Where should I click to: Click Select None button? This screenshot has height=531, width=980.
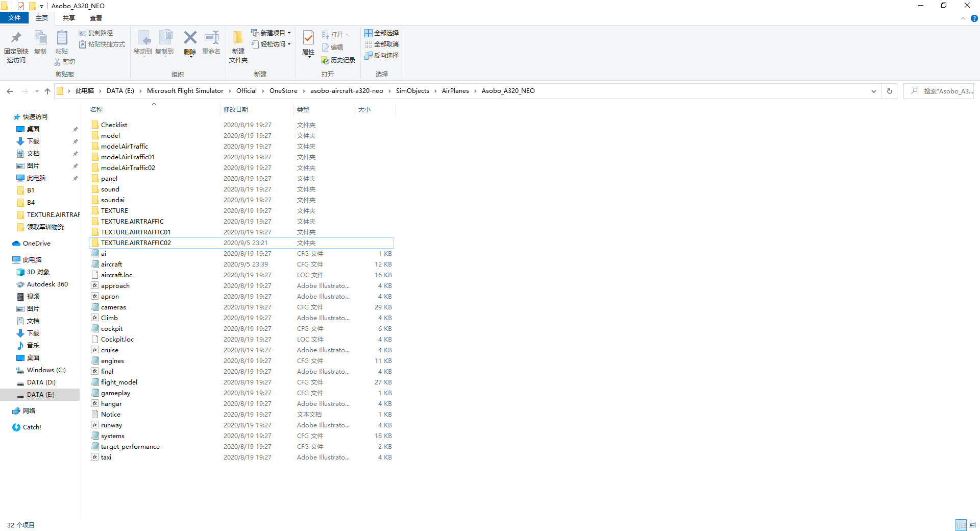(382, 44)
